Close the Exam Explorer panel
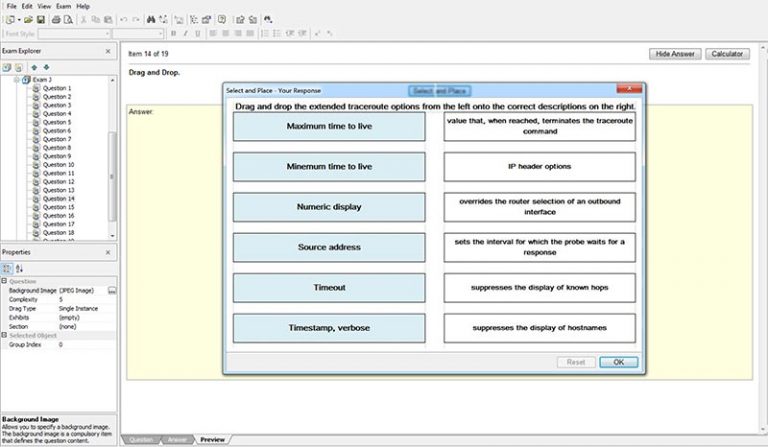The height and width of the screenshot is (447, 768). 108,50
